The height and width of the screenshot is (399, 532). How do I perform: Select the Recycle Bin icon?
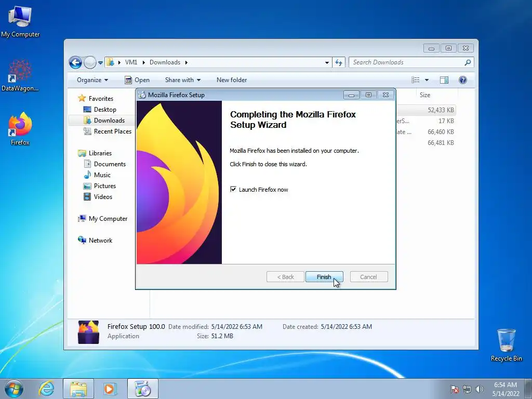[506, 345]
